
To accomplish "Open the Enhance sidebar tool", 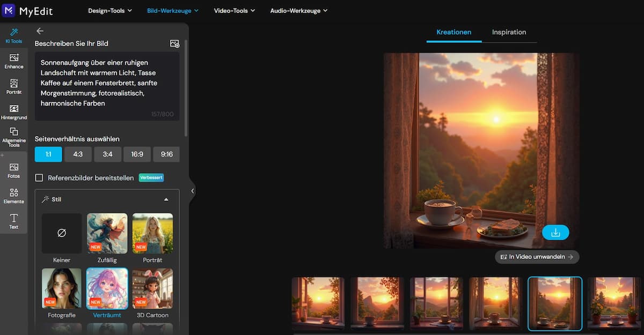I will pos(14,61).
